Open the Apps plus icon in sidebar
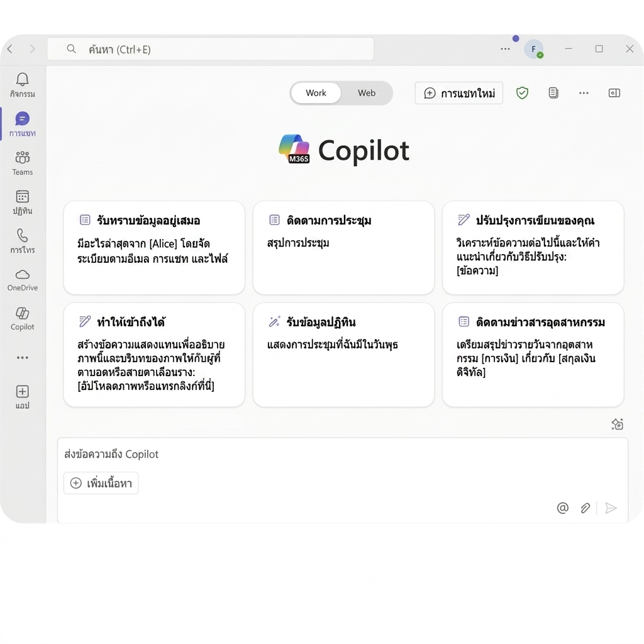This screenshot has width=644, height=644. coord(23,397)
